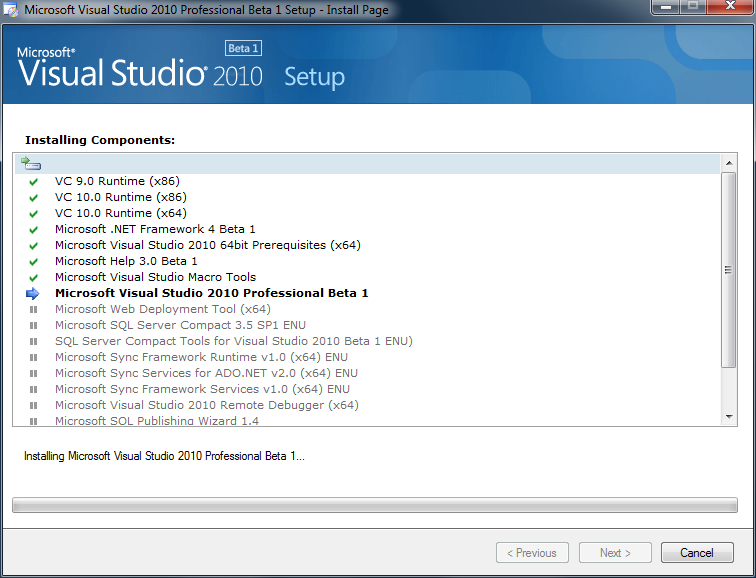Select bold Visual Studio 2010 Professional Beta 1
The image size is (756, 578).
pos(212,293)
